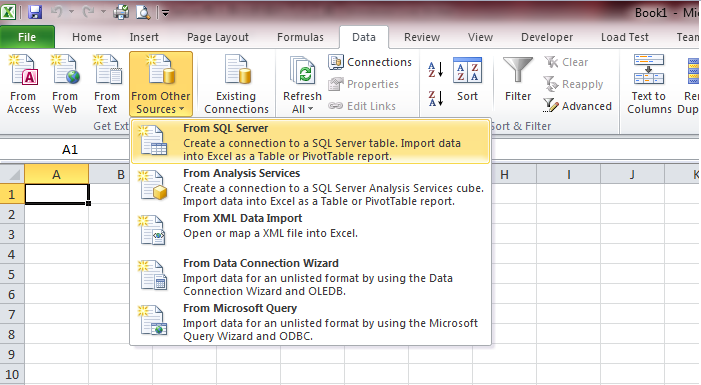Screen dimensions: 701x385
Task: Open the Connections list
Action: pos(370,62)
